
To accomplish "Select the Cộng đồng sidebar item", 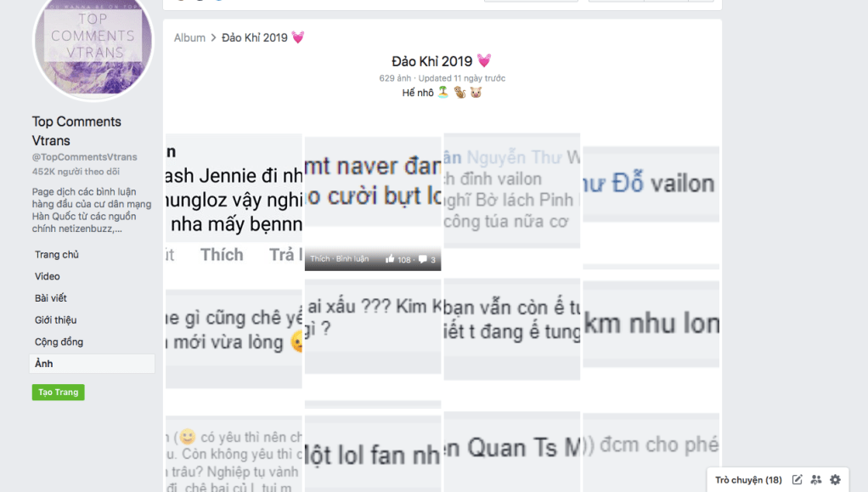I will 59,342.
